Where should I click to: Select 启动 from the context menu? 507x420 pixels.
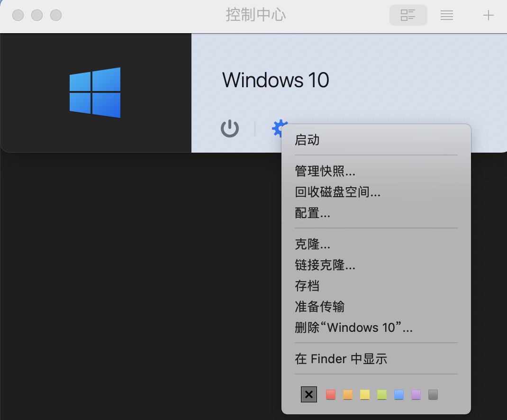click(376, 140)
